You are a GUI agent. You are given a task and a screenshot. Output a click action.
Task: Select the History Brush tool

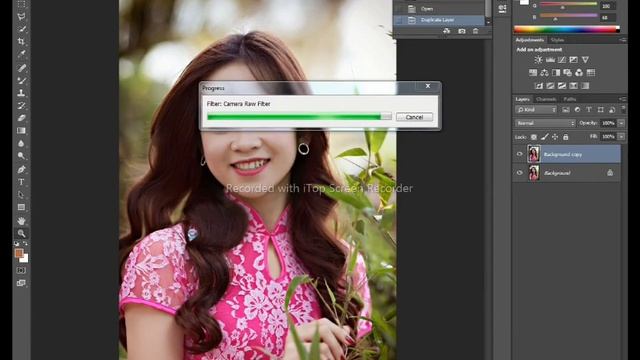tap(21, 106)
